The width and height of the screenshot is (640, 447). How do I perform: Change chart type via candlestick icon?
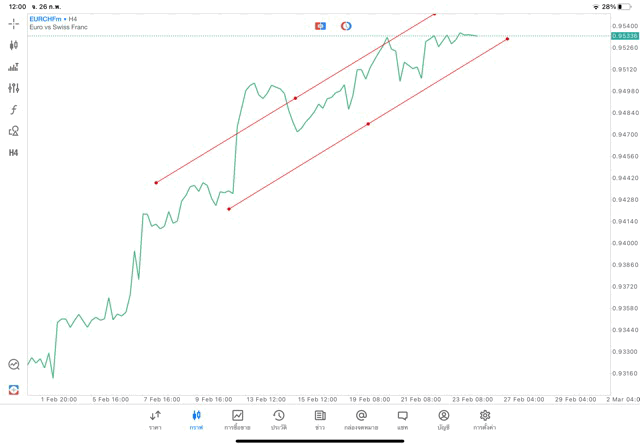tap(14, 45)
